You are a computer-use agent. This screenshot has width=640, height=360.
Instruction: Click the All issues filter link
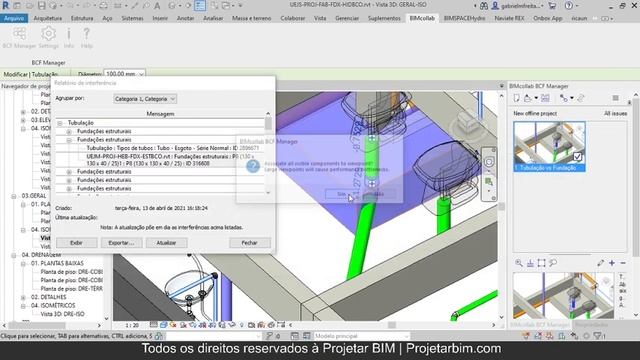coord(615,113)
